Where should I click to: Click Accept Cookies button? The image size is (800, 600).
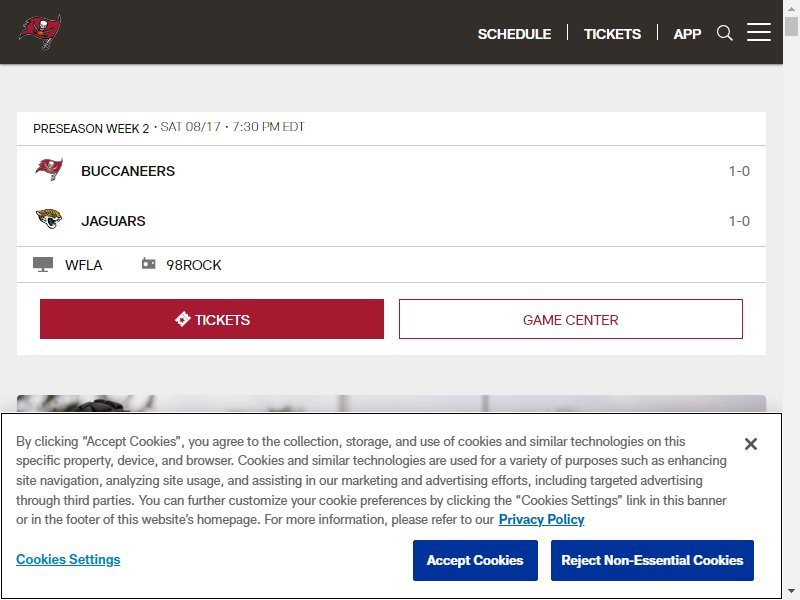475,560
